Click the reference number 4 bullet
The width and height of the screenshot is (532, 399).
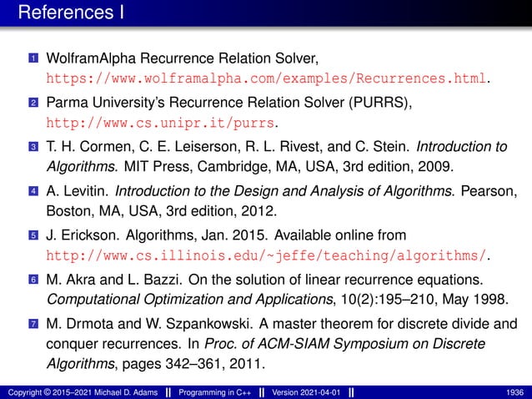click(x=33, y=191)
